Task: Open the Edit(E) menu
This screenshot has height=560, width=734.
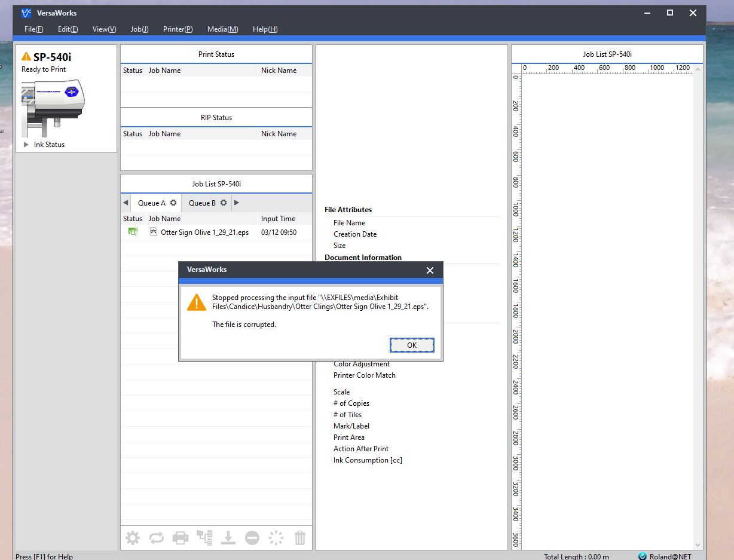Action: [x=68, y=29]
